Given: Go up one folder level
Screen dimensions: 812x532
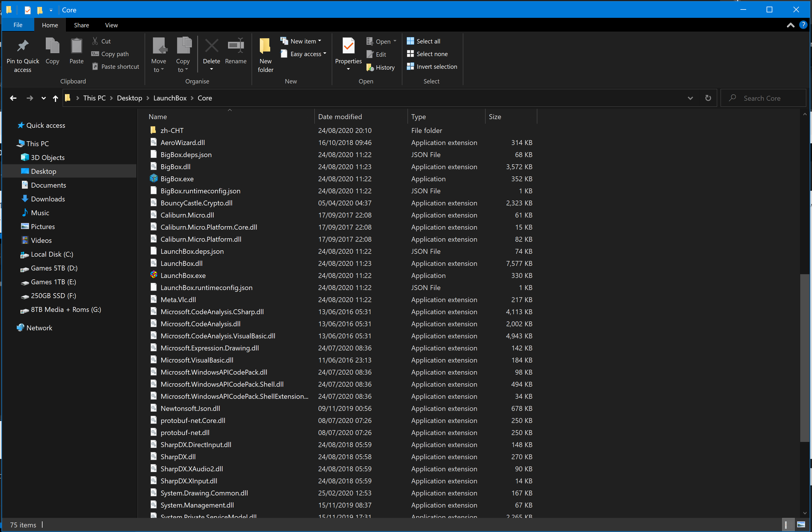Looking at the screenshot, I should 55,98.
